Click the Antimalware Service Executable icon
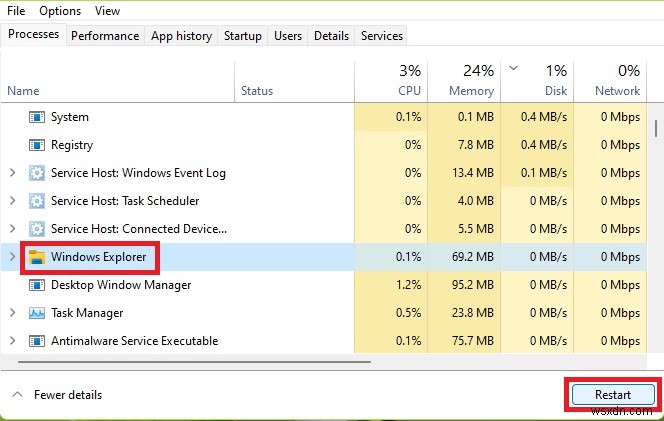Screen dimensions: 664x421 coord(37,341)
